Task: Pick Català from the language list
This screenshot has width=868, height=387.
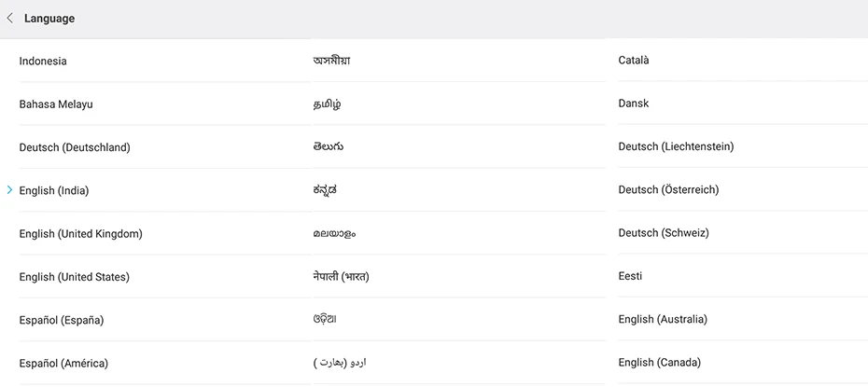Action: pyautogui.click(x=634, y=61)
